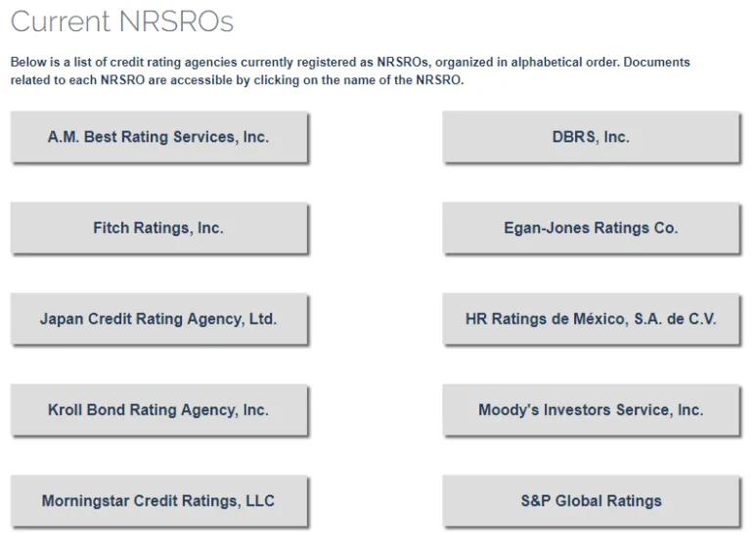Image resolution: width=756 pixels, height=546 pixels.
Task: Open Morningstar Credit Ratings, LLC
Action: click(158, 501)
